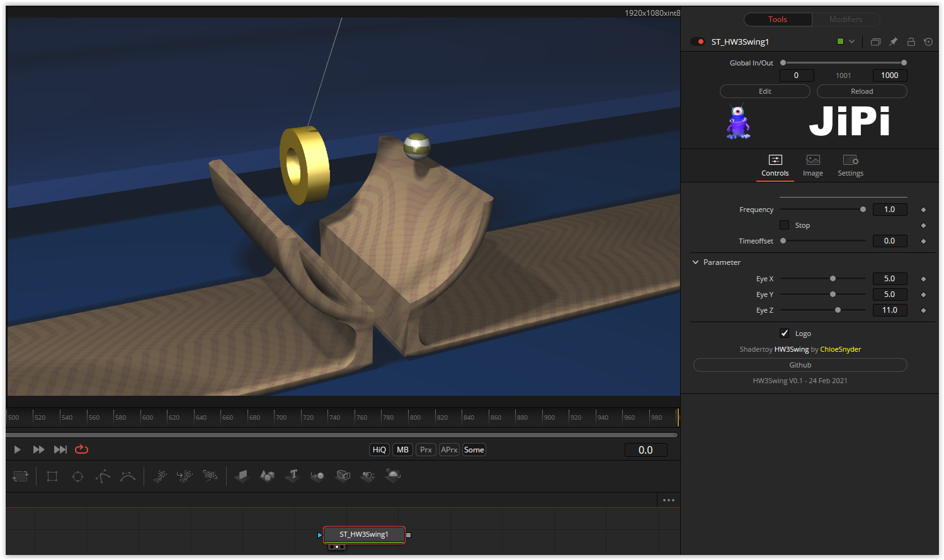Click the current time field 0.0

coord(645,450)
